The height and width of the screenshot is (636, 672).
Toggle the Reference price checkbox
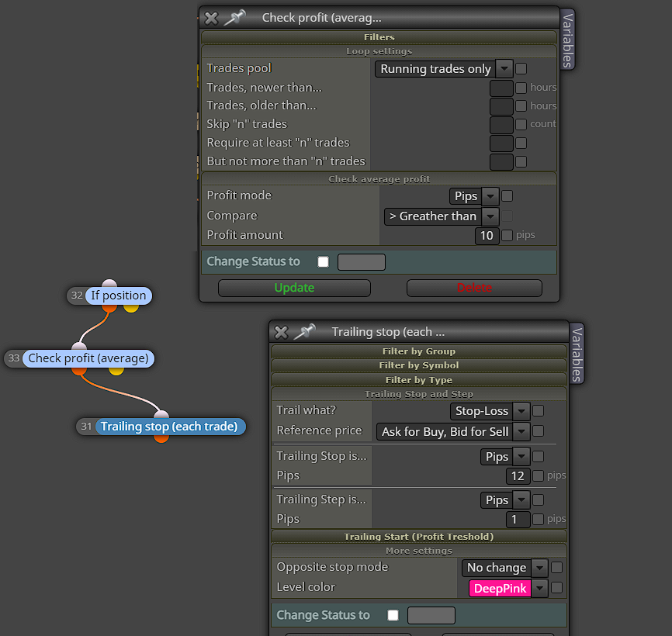click(539, 431)
